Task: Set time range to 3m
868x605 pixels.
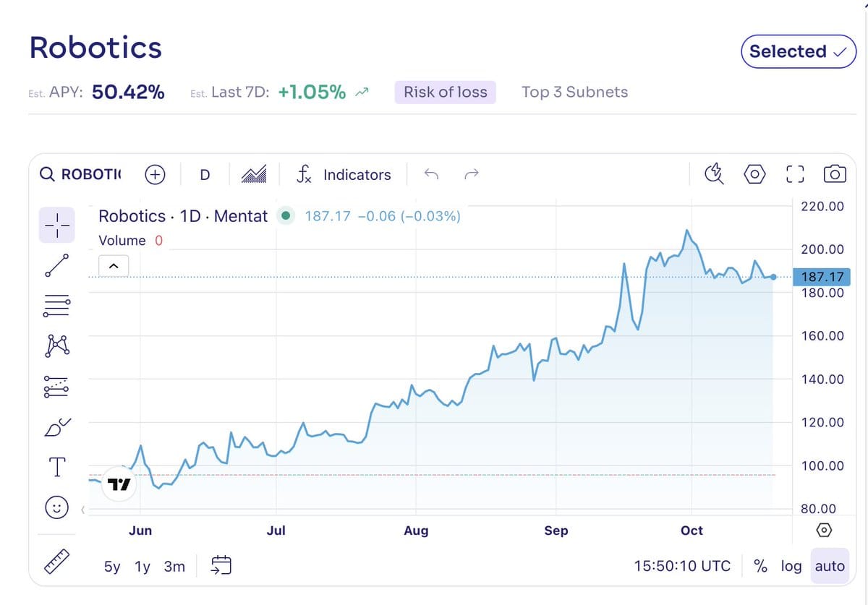Action: [174, 567]
